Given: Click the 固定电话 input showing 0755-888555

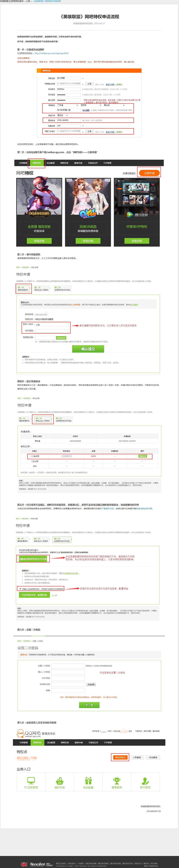Looking at the screenshot, I should click(69, 120).
